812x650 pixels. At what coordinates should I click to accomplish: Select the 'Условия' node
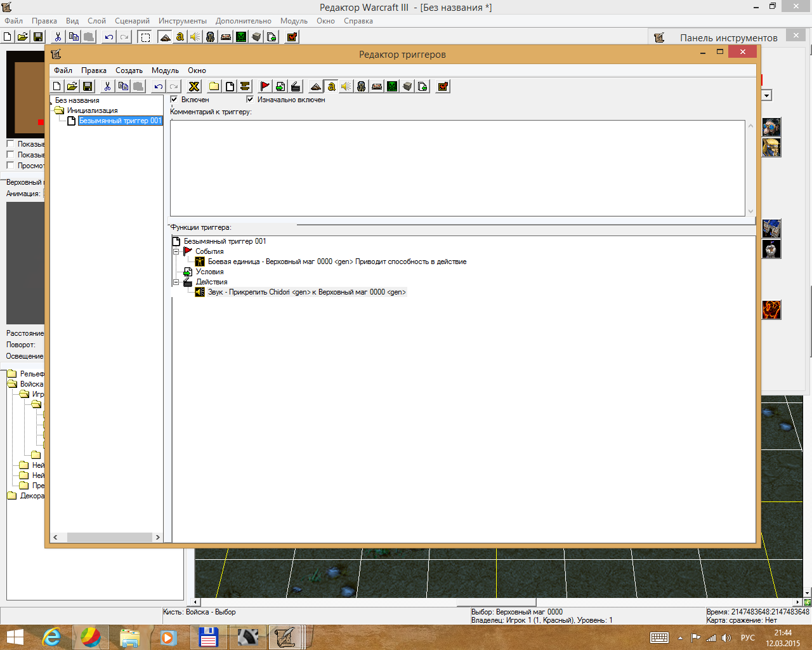(209, 272)
